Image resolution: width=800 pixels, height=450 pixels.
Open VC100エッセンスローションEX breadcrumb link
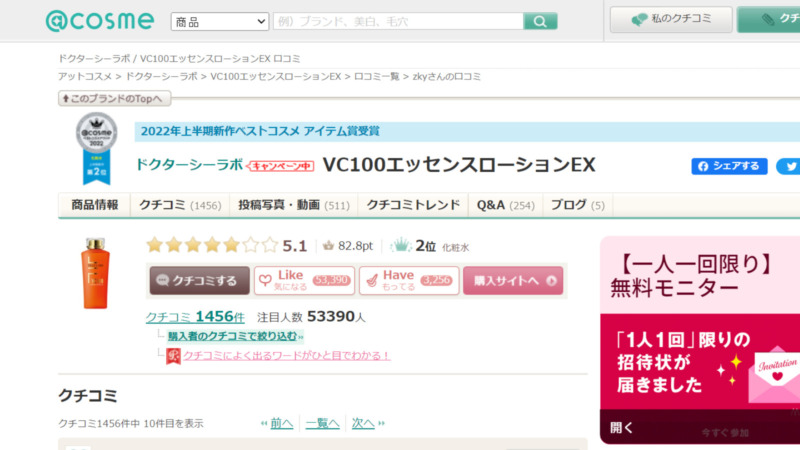[276, 77]
